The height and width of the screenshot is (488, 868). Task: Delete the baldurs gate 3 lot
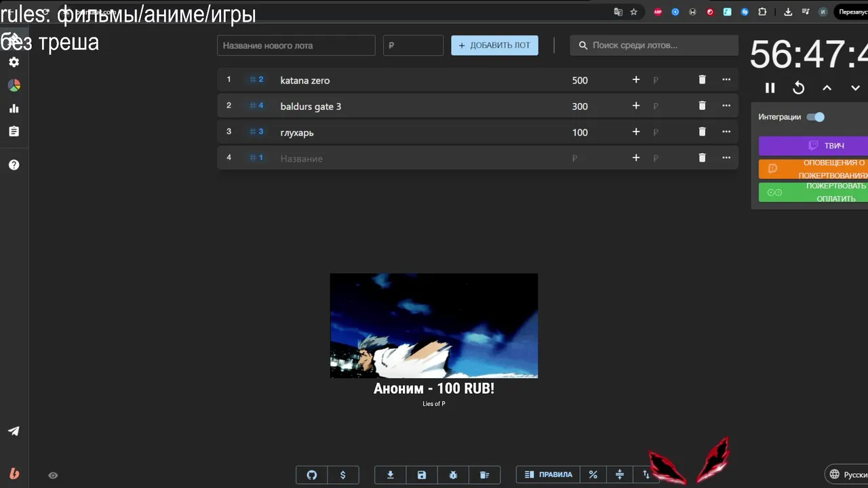[x=703, y=106]
